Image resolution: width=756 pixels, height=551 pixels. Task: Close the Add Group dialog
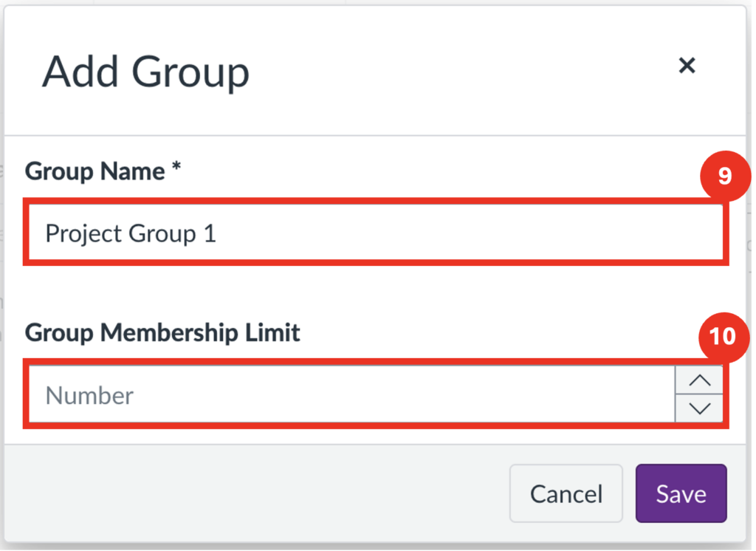(x=687, y=66)
